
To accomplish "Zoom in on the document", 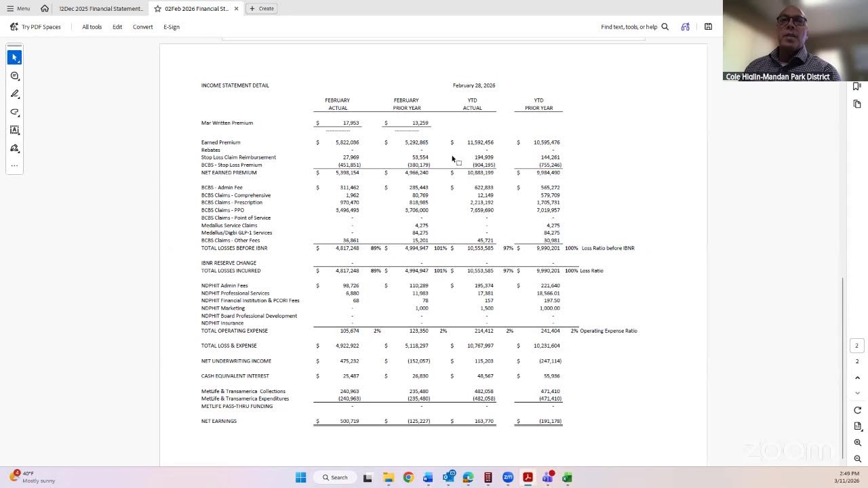I will point(857,443).
